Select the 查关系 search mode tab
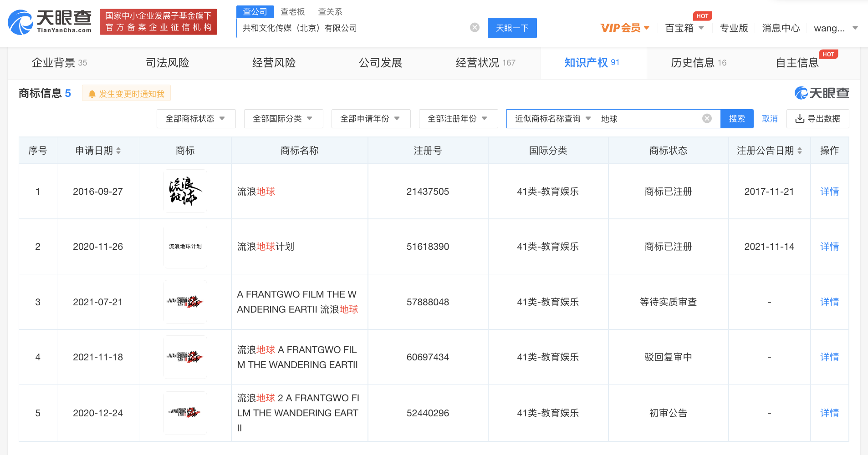The height and width of the screenshot is (455, 868). pos(330,12)
